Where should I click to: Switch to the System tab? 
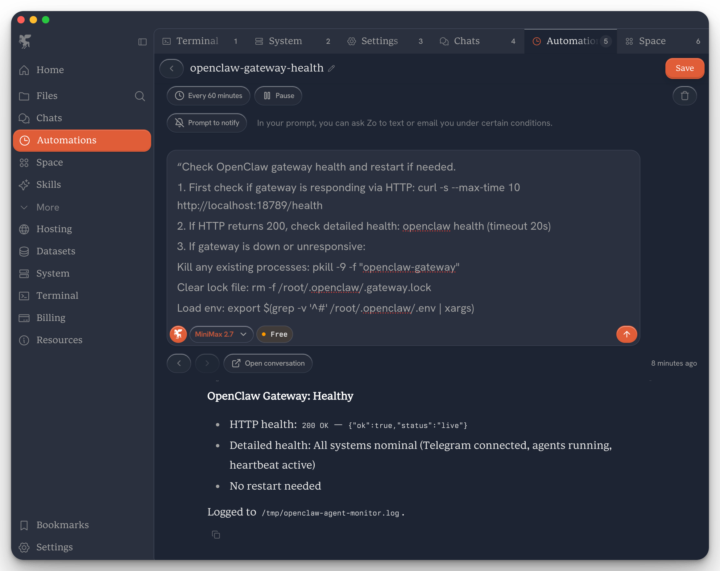(292, 41)
